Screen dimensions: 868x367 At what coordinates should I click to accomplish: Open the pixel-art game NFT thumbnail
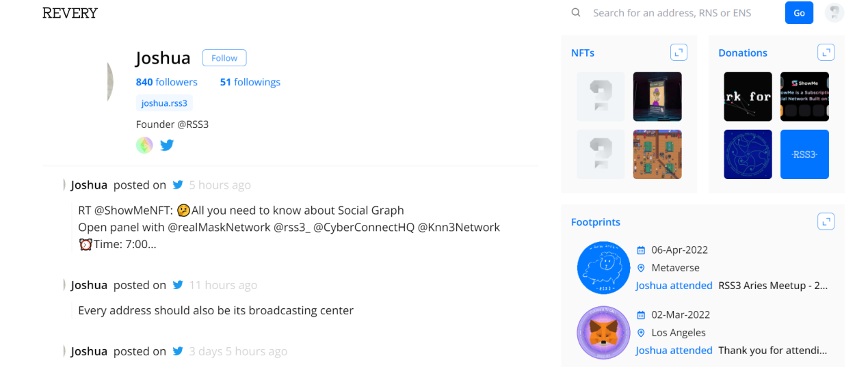click(x=657, y=154)
